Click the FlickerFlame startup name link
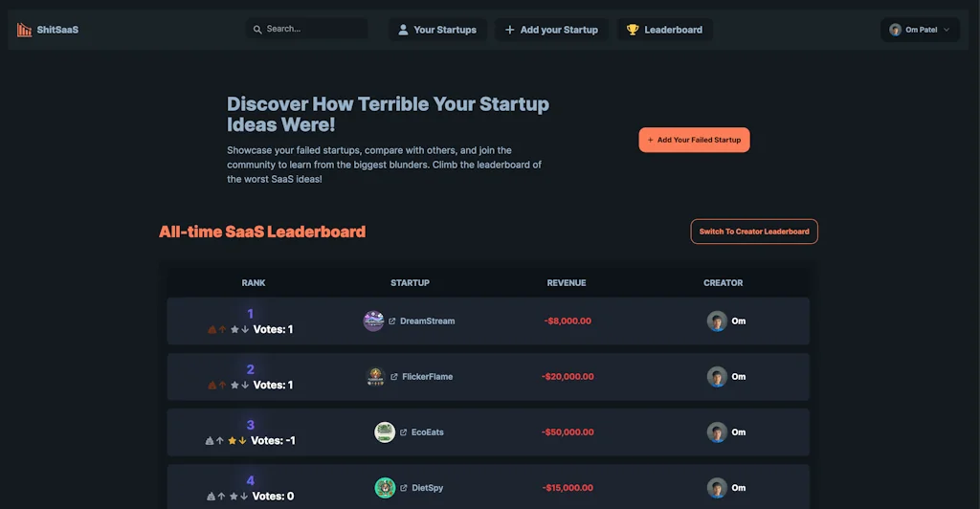 (x=426, y=377)
